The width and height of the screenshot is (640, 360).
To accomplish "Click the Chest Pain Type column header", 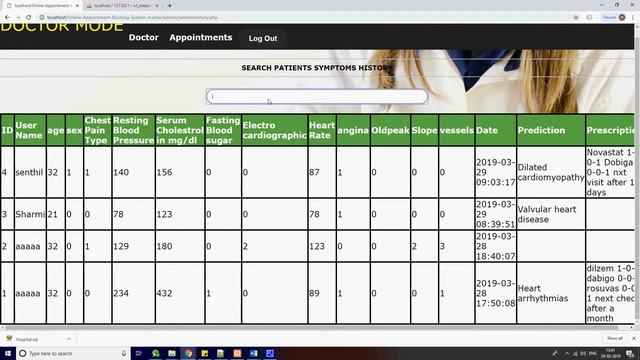I will click(x=97, y=130).
